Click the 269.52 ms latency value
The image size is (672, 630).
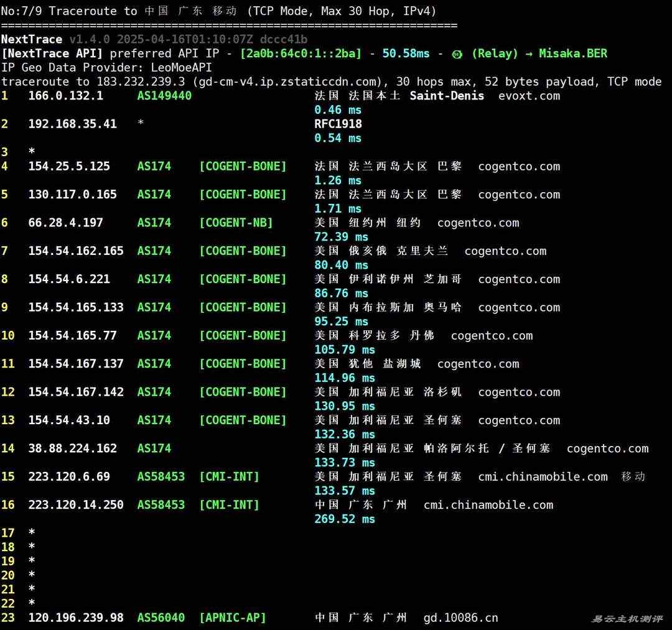pos(345,519)
